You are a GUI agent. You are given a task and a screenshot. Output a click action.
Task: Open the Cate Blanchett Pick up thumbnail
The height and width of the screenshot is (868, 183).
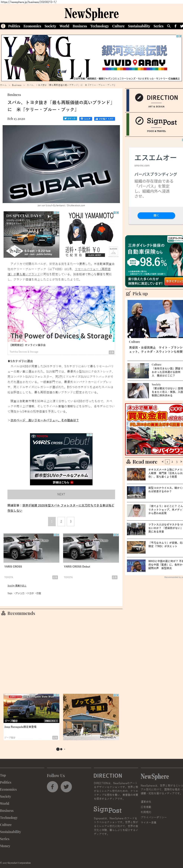pyautogui.click(x=155, y=319)
